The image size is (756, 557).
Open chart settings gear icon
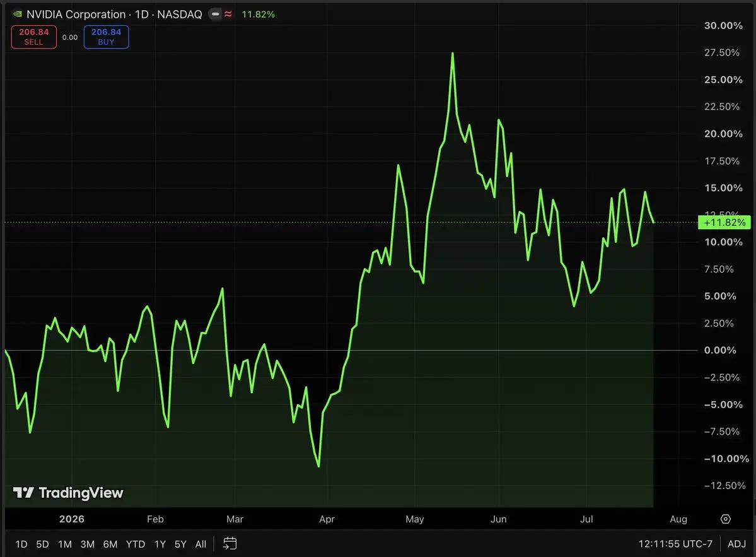click(x=725, y=519)
